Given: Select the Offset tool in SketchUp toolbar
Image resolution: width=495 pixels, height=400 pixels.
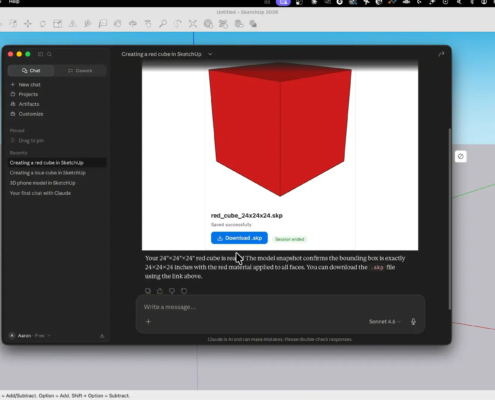Looking at the screenshot, I should tap(13, 24).
